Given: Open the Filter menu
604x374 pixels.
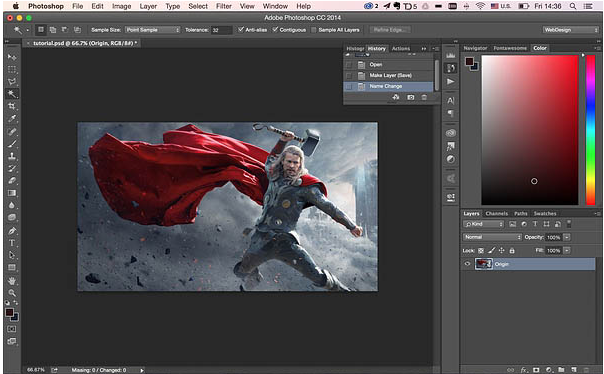Looking at the screenshot, I should (224, 6).
